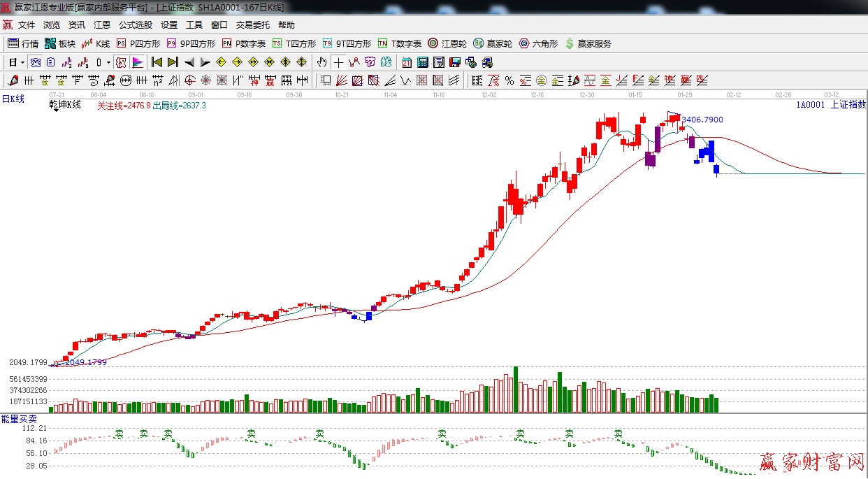Image resolution: width=868 pixels, height=479 pixels.
Task: Expand the candlestick style dropdown arrow
Action: pos(108,62)
